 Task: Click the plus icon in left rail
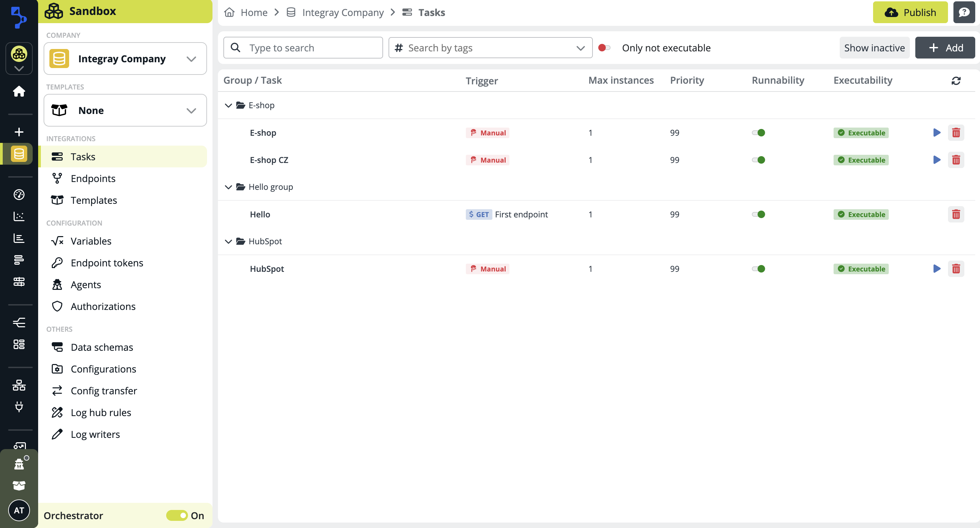pos(19,132)
